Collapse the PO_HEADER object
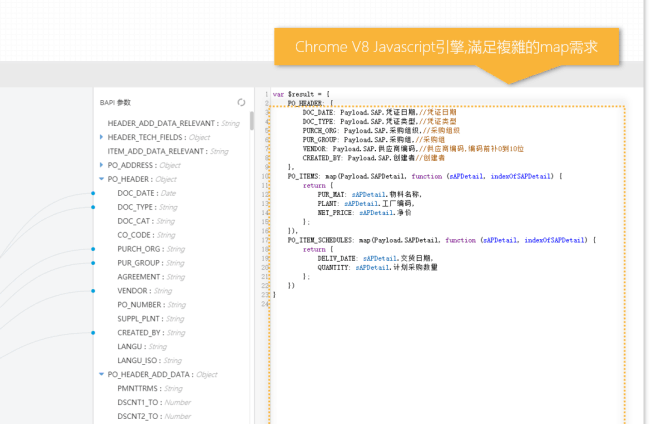Screen dimensions: 651x424 tap(101, 179)
